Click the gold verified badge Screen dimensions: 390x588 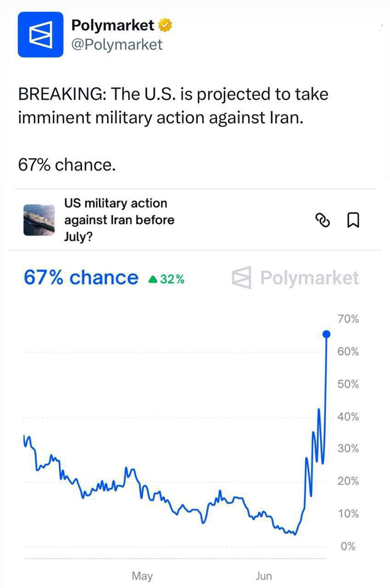point(165,26)
